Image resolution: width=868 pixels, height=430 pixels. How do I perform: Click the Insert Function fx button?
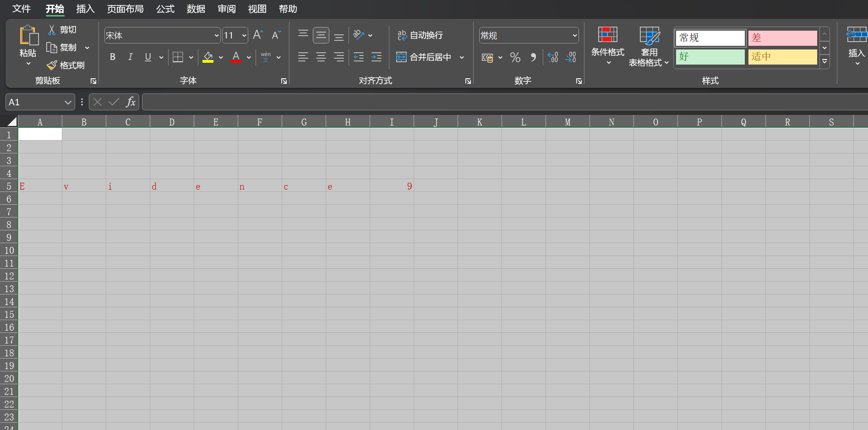[x=131, y=102]
